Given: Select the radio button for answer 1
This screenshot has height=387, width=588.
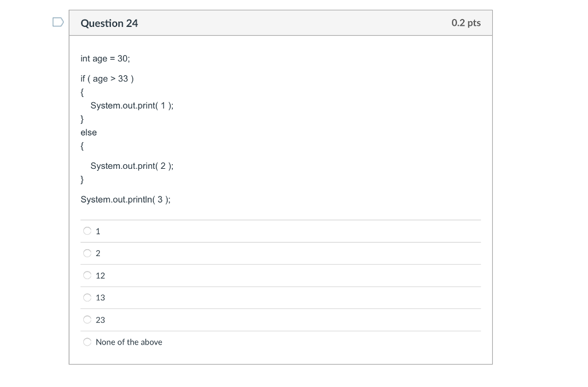Looking at the screenshot, I should tap(87, 231).
